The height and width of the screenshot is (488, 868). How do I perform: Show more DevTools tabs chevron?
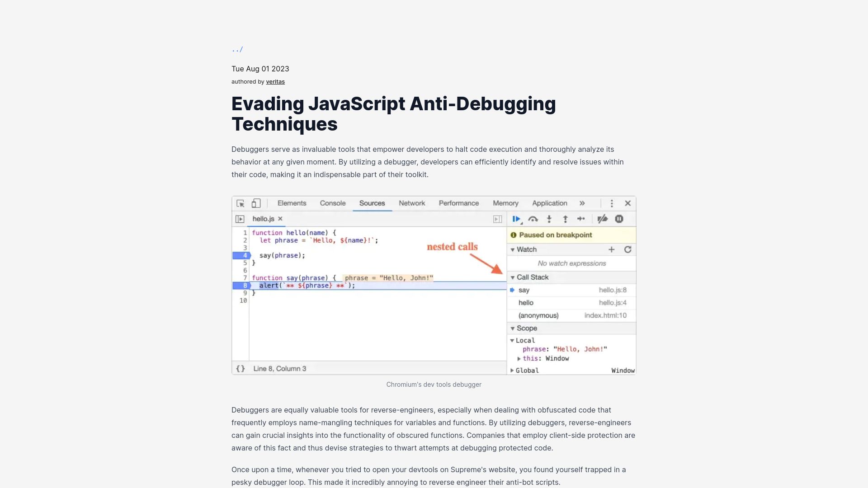click(x=582, y=203)
